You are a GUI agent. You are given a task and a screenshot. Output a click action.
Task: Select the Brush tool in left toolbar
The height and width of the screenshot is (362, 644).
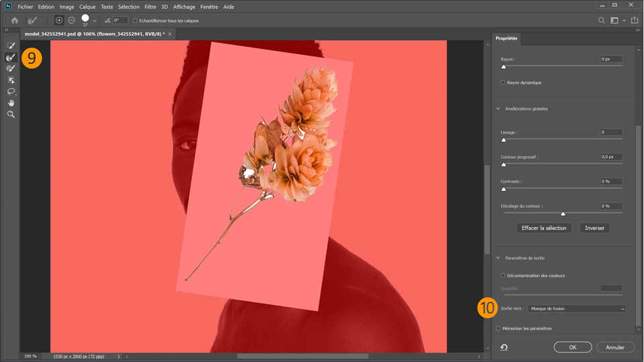[x=11, y=68]
